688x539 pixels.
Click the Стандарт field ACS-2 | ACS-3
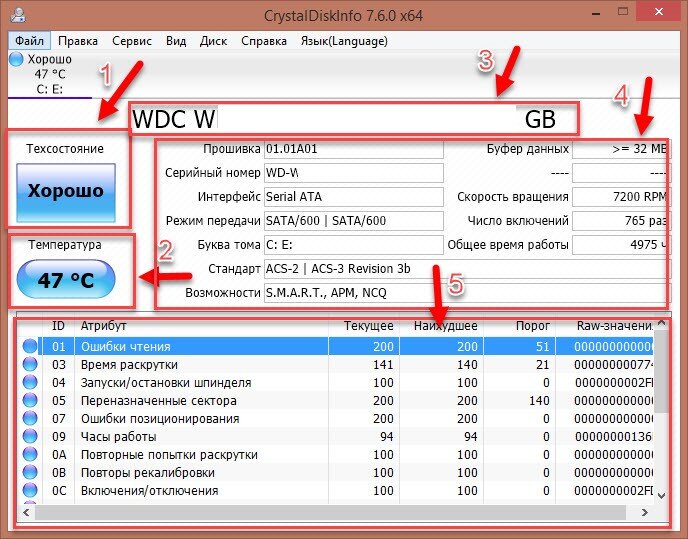click(466, 269)
